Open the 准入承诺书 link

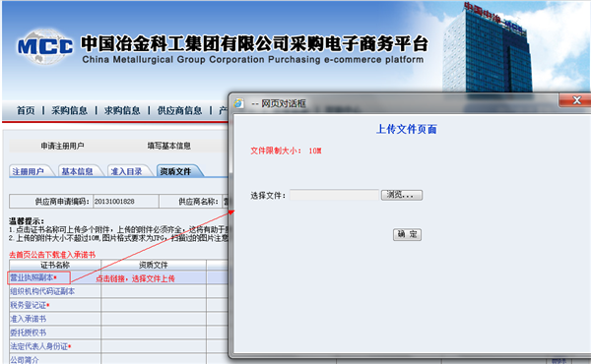tap(29, 319)
